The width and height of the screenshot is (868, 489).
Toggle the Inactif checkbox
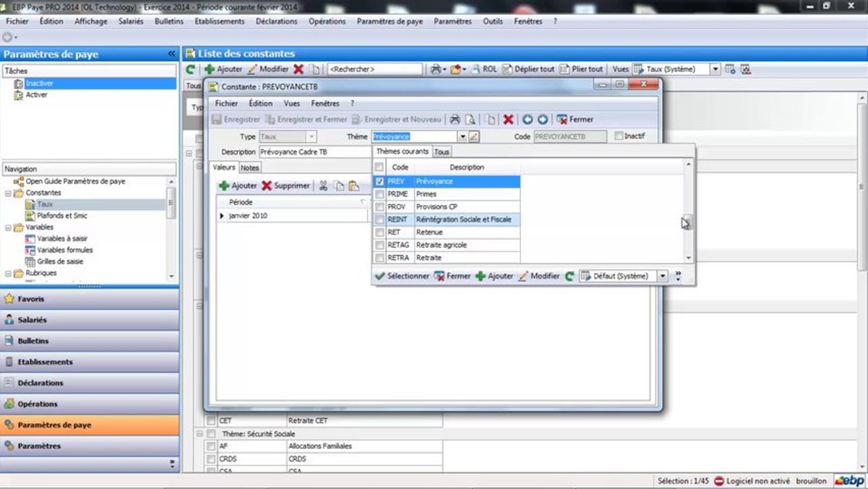click(618, 136)
